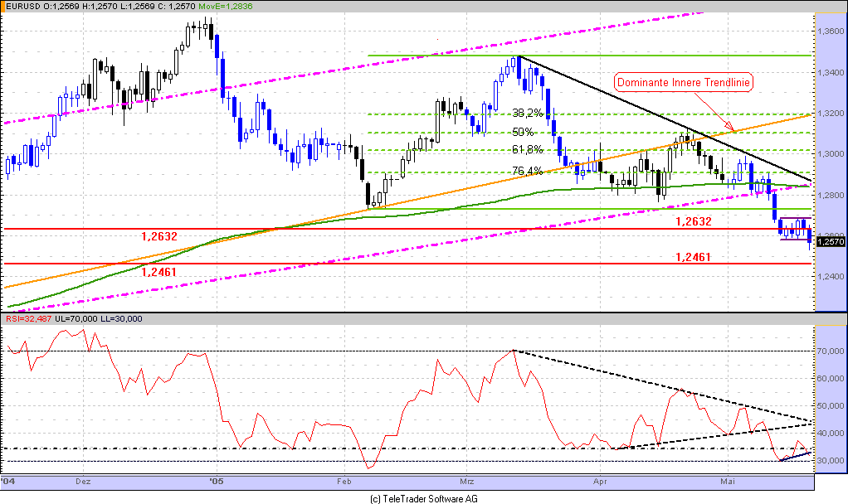Click the 1,3600 price axis label
This screenshot has width=848, height=504.
831,31
